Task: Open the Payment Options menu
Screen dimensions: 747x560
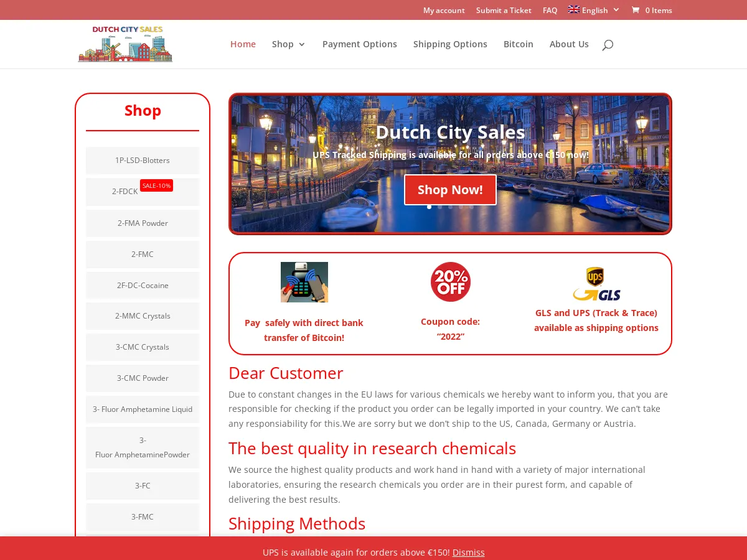Action: 360,44
